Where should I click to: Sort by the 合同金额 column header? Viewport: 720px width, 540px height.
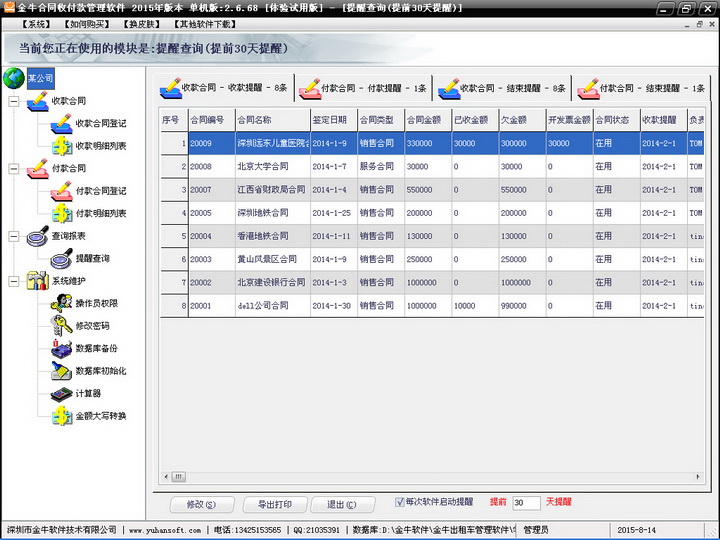(428, 120)
